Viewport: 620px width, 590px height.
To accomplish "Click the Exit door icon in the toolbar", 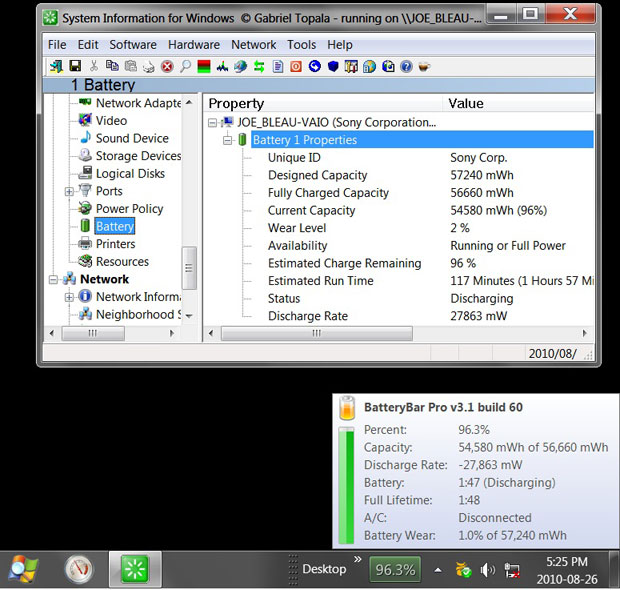I will (56, 66).
